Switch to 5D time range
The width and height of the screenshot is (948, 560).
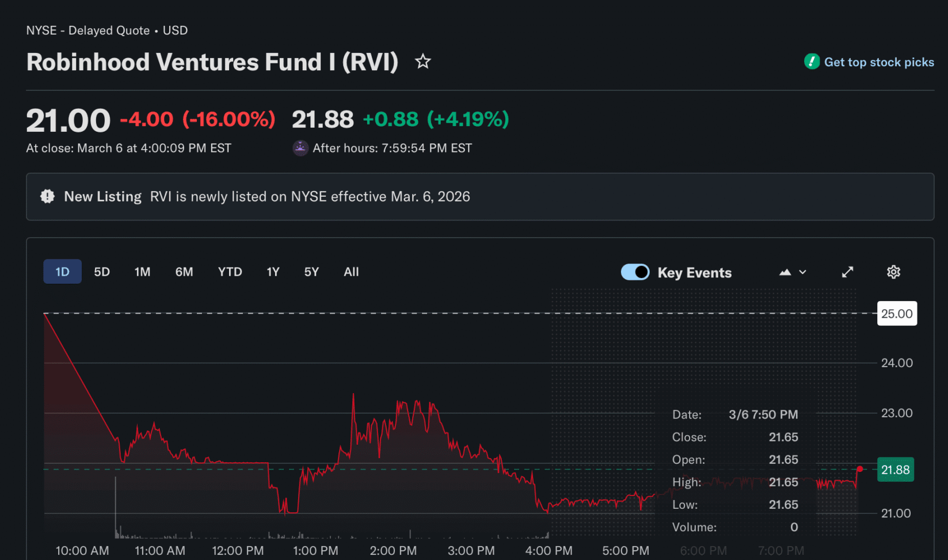point(102,272)
